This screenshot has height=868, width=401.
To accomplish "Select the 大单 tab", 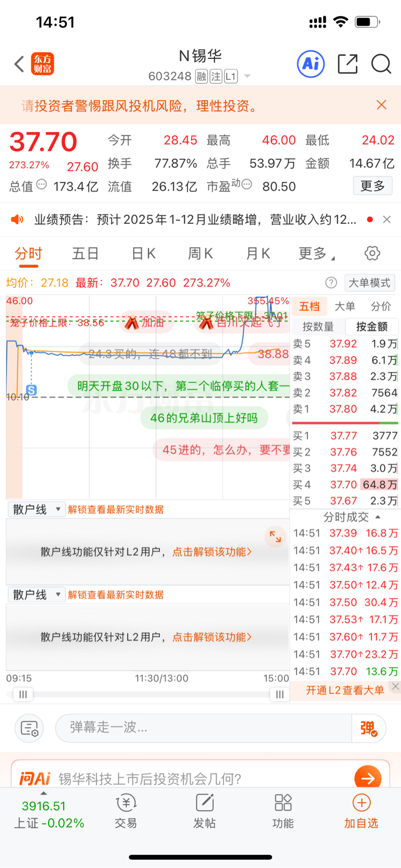I will 345,306.
